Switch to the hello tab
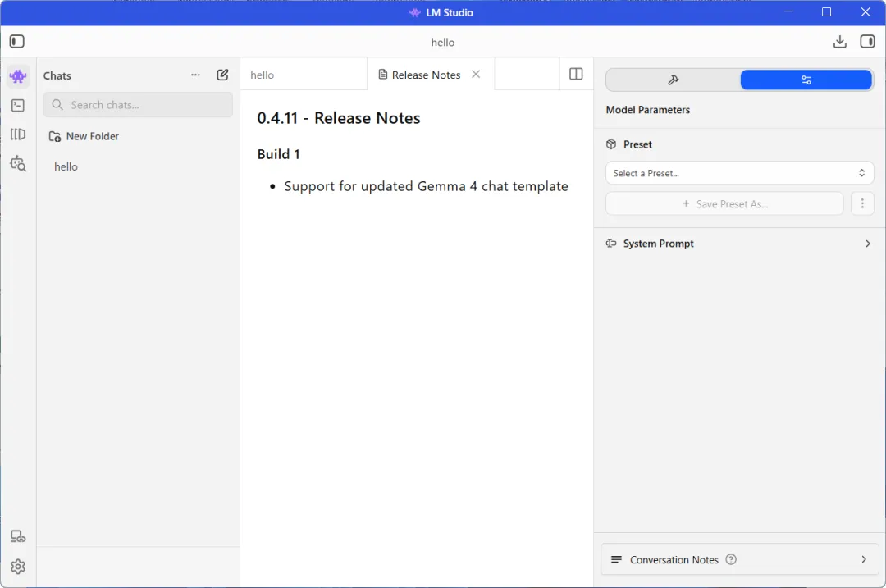The width and height of the screenshot is (886, 588). pos(304,75)
